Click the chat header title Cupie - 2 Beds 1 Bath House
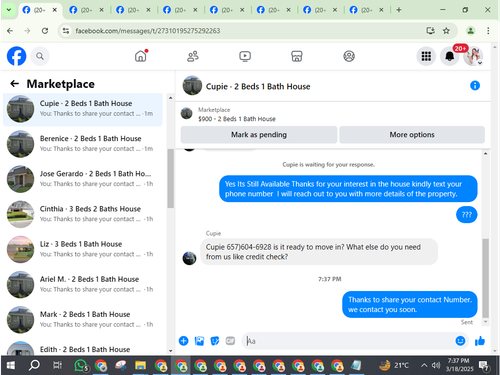 (258, 87)
